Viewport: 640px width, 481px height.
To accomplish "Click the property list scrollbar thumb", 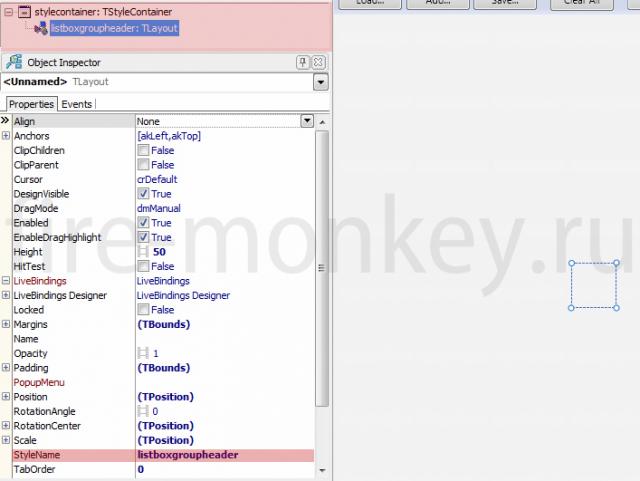I will click(x=322, y=268).
